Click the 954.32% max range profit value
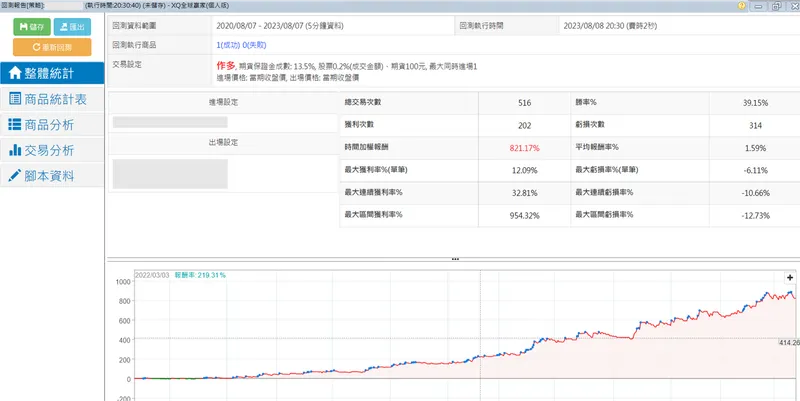 tap(524, 215)
